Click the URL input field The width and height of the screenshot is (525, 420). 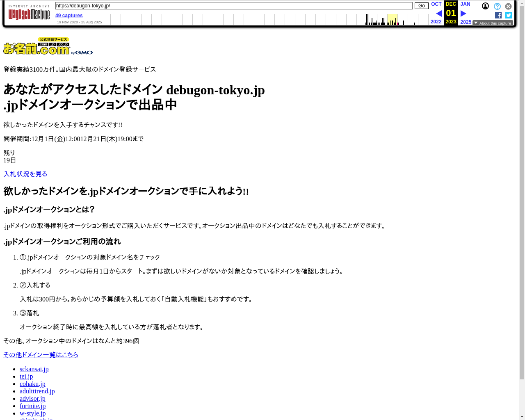coord(234,6)
